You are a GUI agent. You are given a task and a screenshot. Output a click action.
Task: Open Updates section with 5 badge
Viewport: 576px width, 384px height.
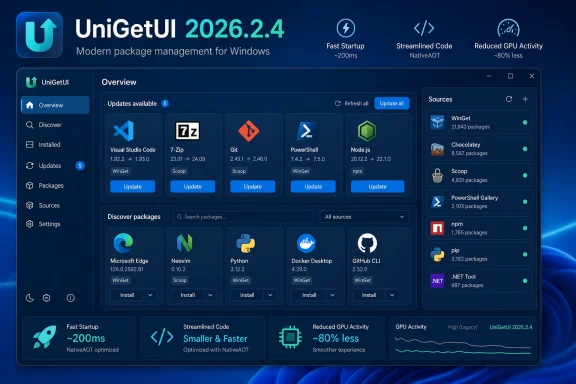pos(55,166)
